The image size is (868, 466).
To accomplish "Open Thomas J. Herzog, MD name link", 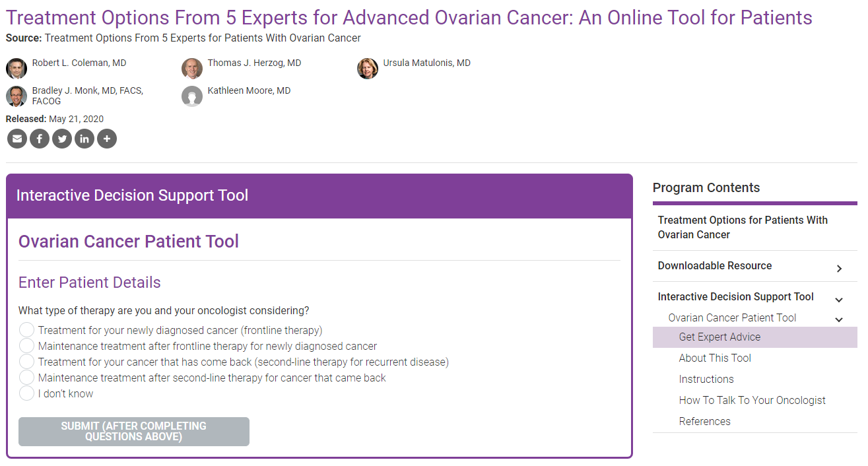I will 254,63.
